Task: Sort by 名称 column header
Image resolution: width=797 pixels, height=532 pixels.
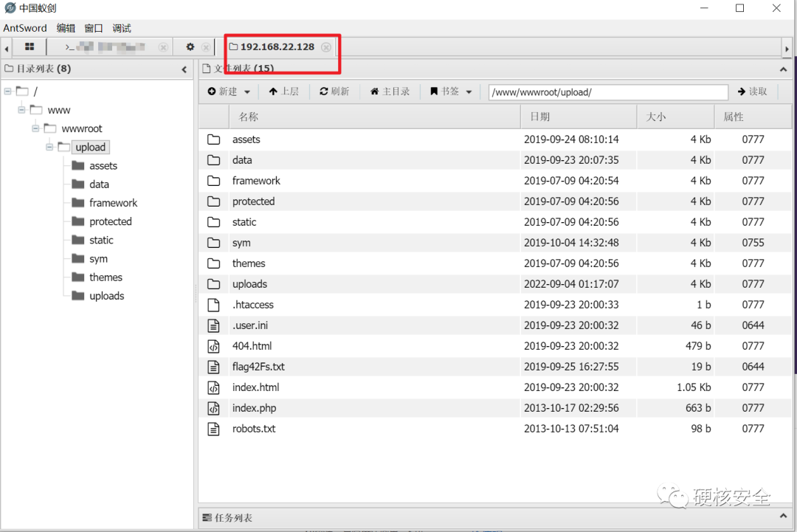Action: pyautogui.click(x=375, y=117)
